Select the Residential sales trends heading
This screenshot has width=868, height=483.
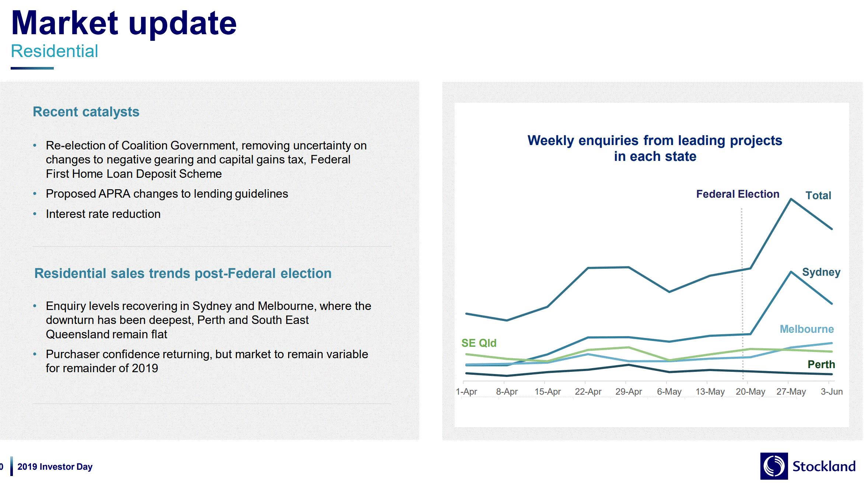pos(183,273)
